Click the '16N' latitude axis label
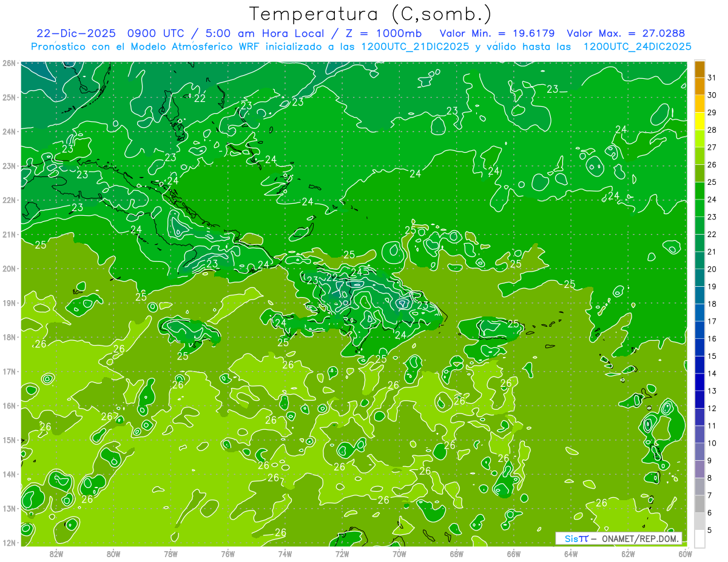The width and height of the screenshot is (728, 562). pos(8,406)
